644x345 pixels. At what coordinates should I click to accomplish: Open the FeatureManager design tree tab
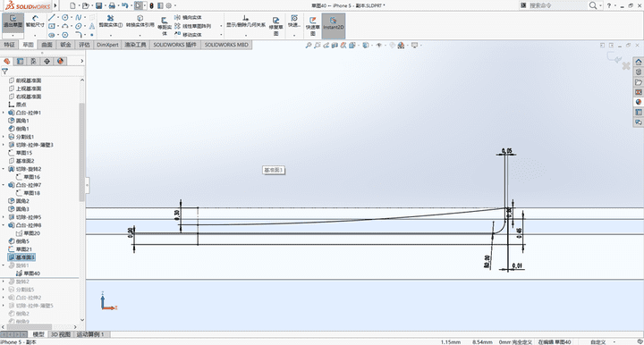(6, 61)
